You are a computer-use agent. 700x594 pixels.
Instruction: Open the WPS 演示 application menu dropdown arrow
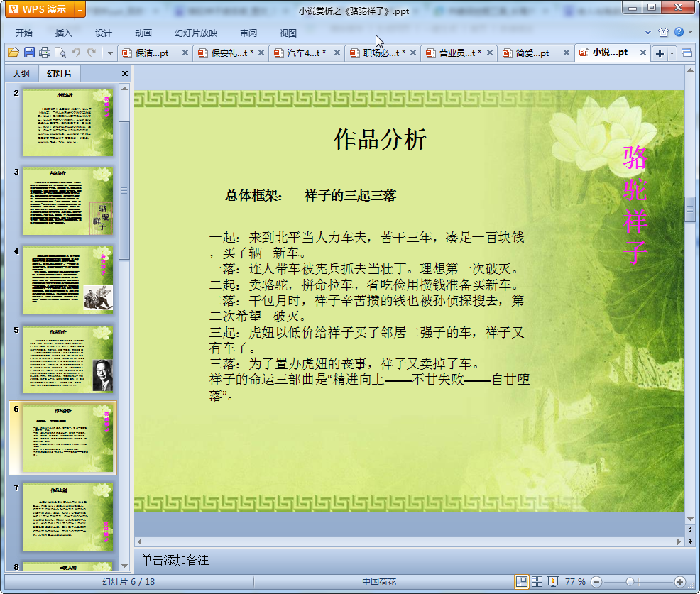pyautogui.click(x=80, y=9)
